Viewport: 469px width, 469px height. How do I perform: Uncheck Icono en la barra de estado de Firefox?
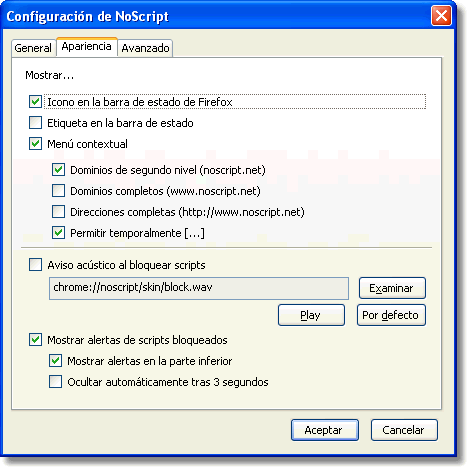click(x=35, y=102)
